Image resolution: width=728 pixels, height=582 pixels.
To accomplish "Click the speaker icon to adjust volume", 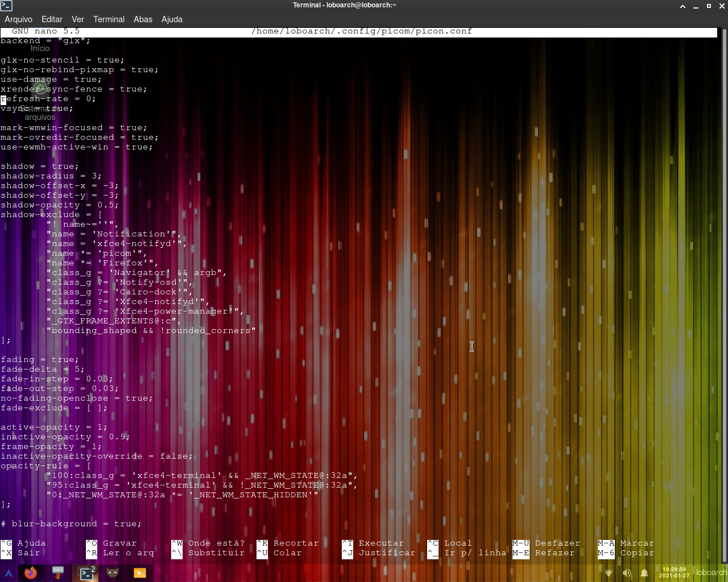I will (626, 573).
